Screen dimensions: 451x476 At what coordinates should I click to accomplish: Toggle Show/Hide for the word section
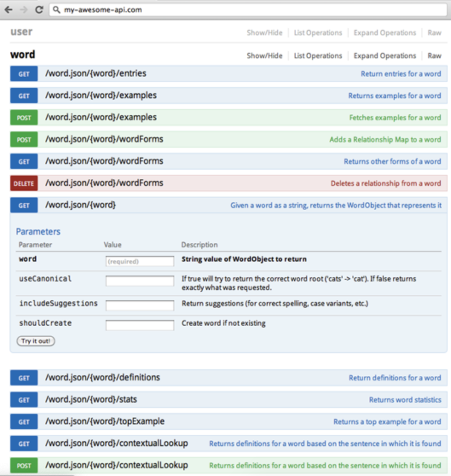pyautogui.click(x=264, y=56)
